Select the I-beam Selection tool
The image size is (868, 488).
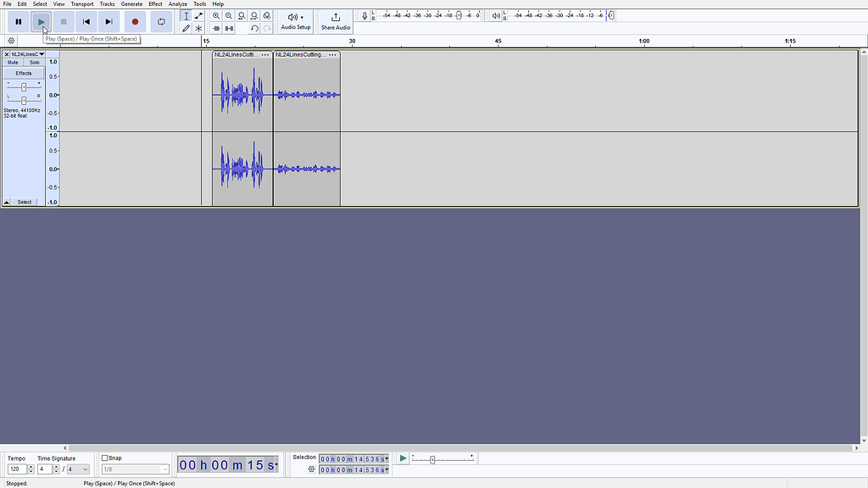(x=186, y=16)
